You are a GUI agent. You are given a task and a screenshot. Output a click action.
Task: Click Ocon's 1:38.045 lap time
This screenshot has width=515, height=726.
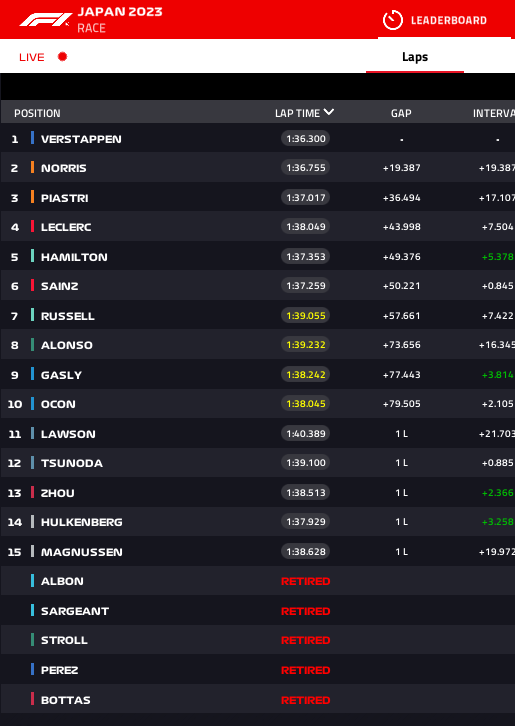click(306, 404)
